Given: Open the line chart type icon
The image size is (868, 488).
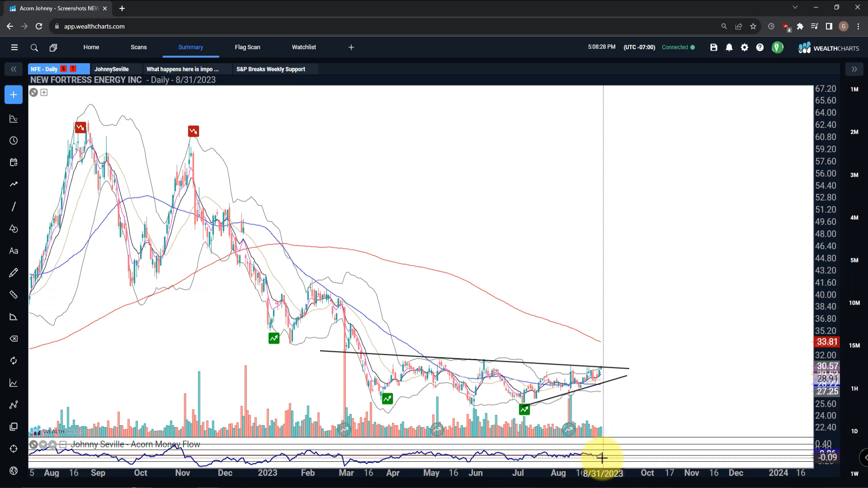Looking at the screenshot, I should click(x=14, y=383).
